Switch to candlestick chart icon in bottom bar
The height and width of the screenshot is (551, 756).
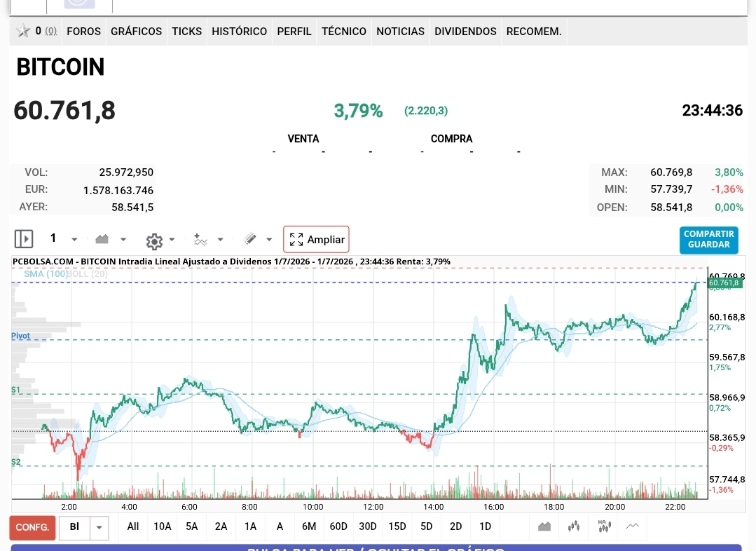coord(574,526)
